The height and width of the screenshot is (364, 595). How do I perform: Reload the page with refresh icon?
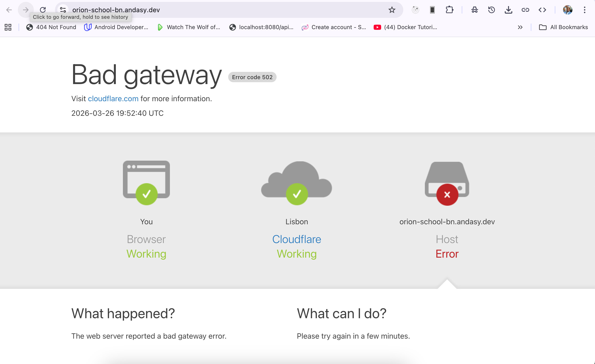click(43, 10)
